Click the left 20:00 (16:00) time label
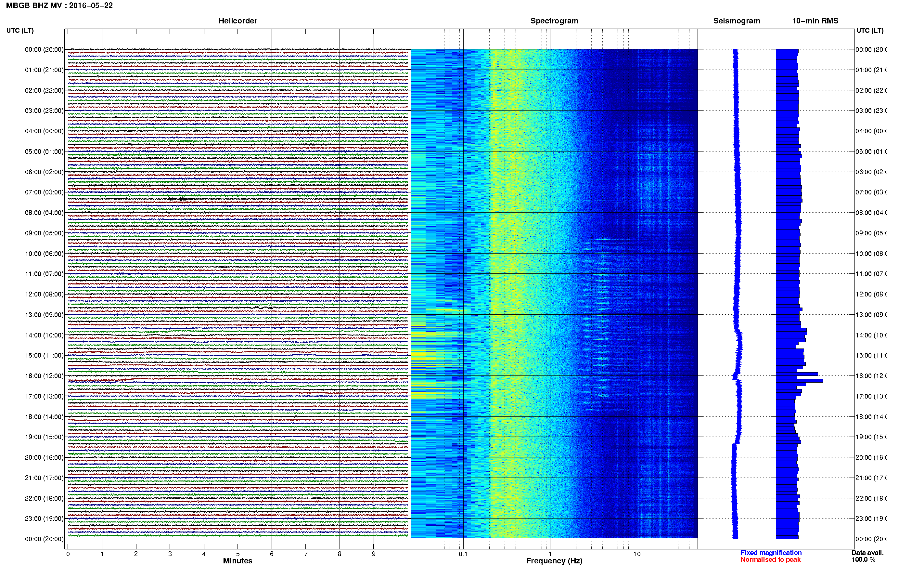 pyautogui.click(x=44, y=458)
